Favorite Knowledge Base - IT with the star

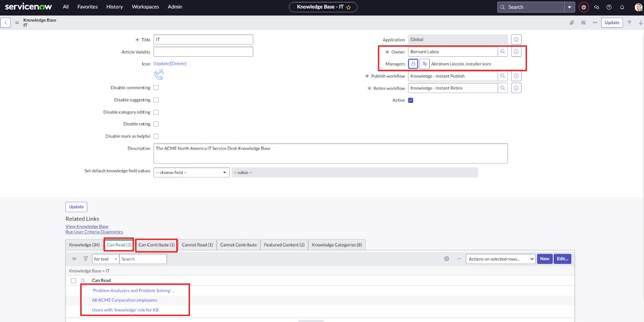(349, 7)
